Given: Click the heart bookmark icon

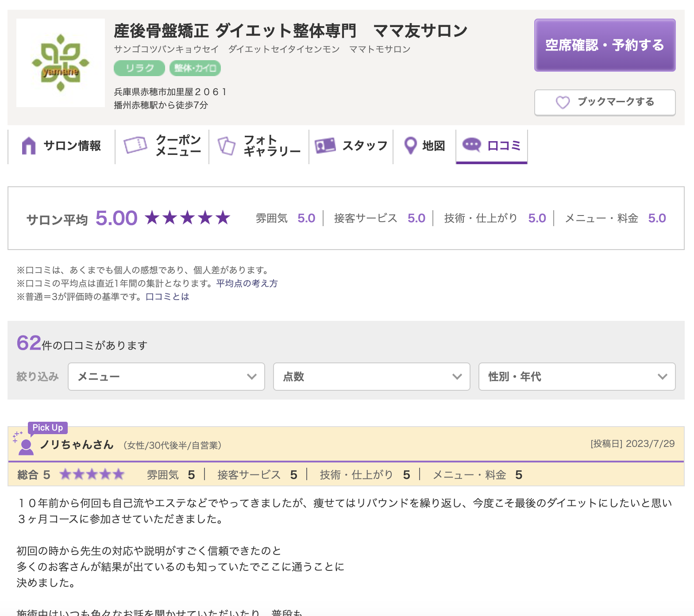Looking at the screenshot, I should 563,102.
